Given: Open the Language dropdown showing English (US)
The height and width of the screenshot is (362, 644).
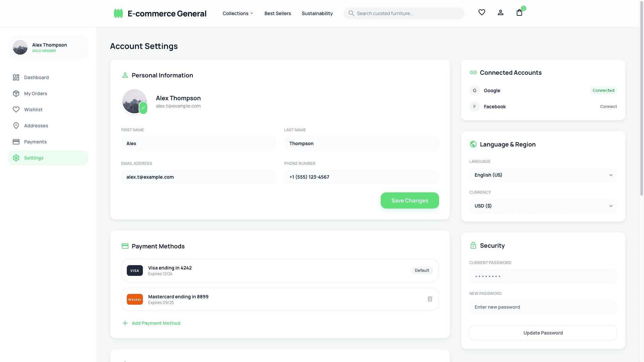Looking at the screenshot, I should point(543,175).
